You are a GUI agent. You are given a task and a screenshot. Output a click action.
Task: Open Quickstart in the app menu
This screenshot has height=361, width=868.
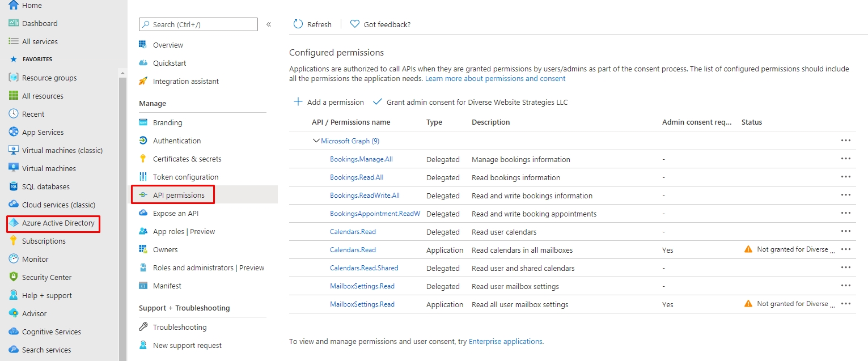[x=170, y=63]
